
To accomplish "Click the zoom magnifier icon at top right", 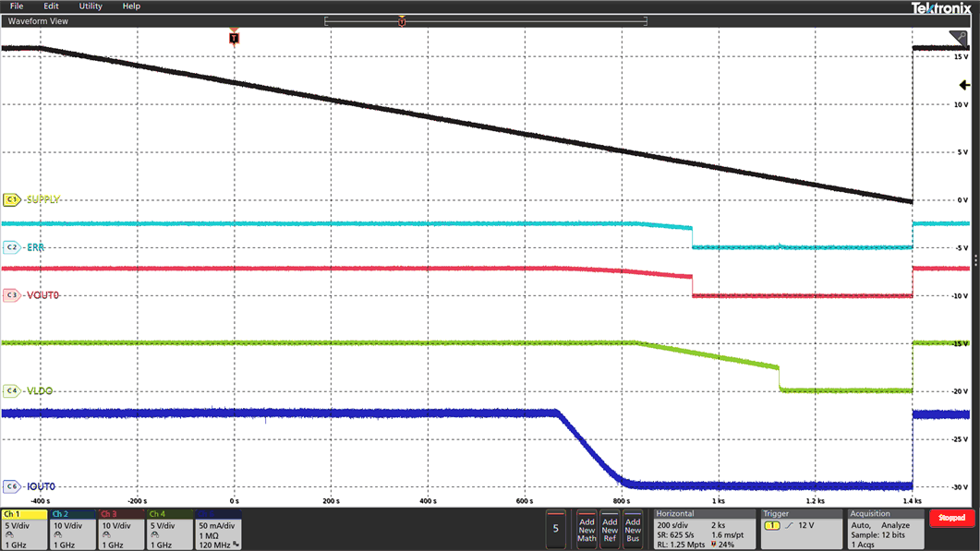I will (x=958, y=39).
